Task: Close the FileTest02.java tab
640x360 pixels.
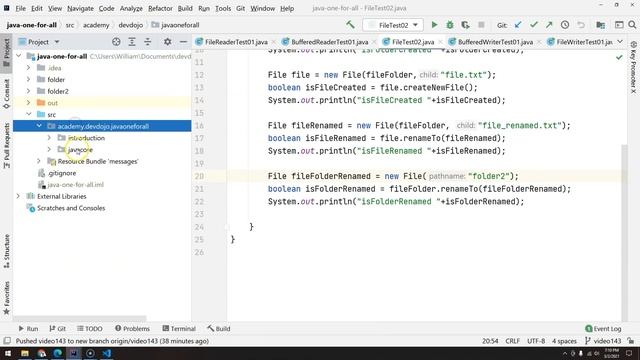Action: [440, 42]
